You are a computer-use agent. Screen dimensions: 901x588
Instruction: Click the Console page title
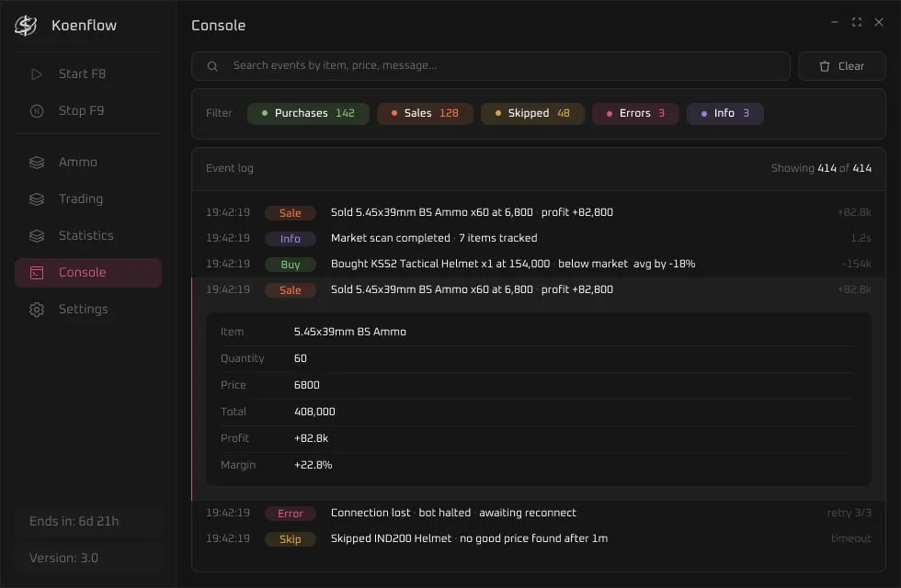(x=219, y=26)
